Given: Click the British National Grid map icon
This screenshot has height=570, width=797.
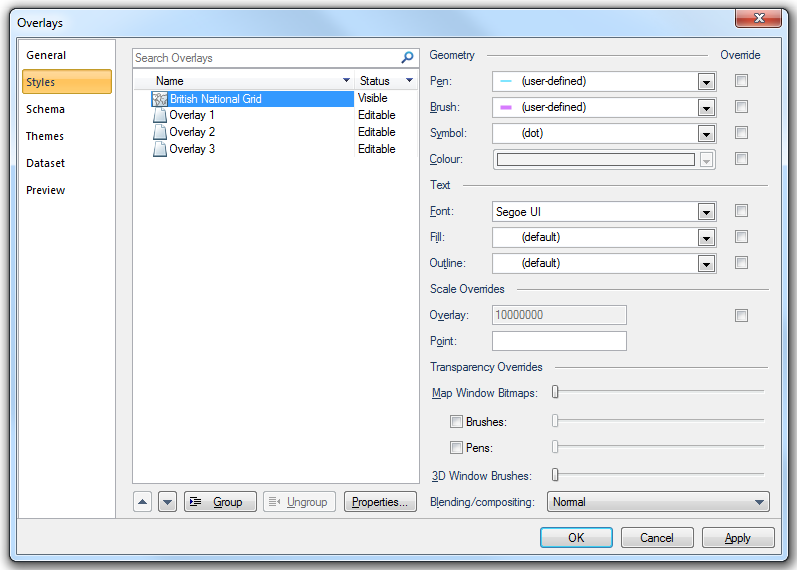Looking at the screenshot, I should pos(160,99).
